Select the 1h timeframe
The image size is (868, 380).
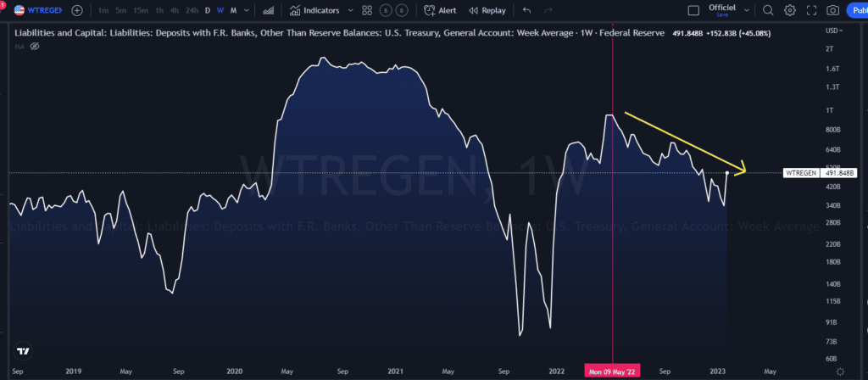159,10
